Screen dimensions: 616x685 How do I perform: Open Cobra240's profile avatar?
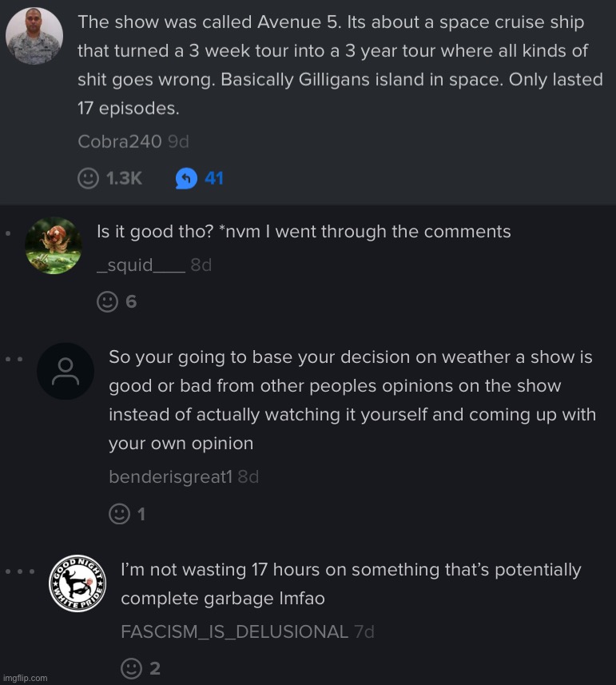(34, 36)
